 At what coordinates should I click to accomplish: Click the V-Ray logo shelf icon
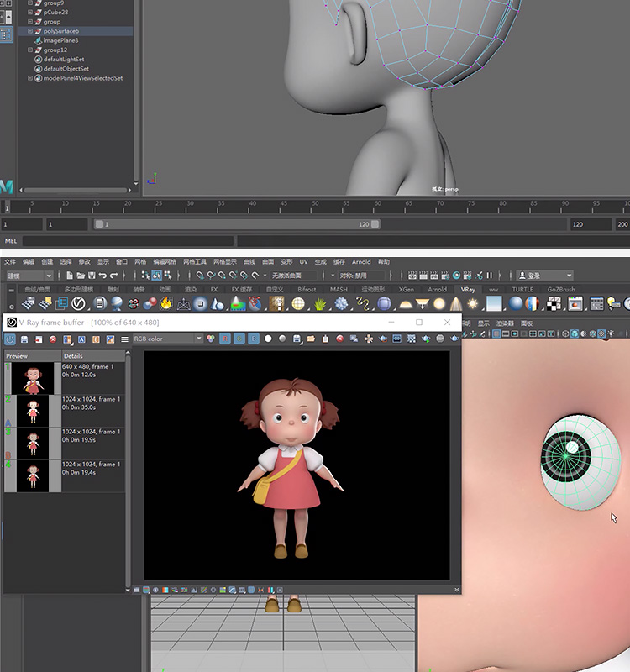pos(78,304)
